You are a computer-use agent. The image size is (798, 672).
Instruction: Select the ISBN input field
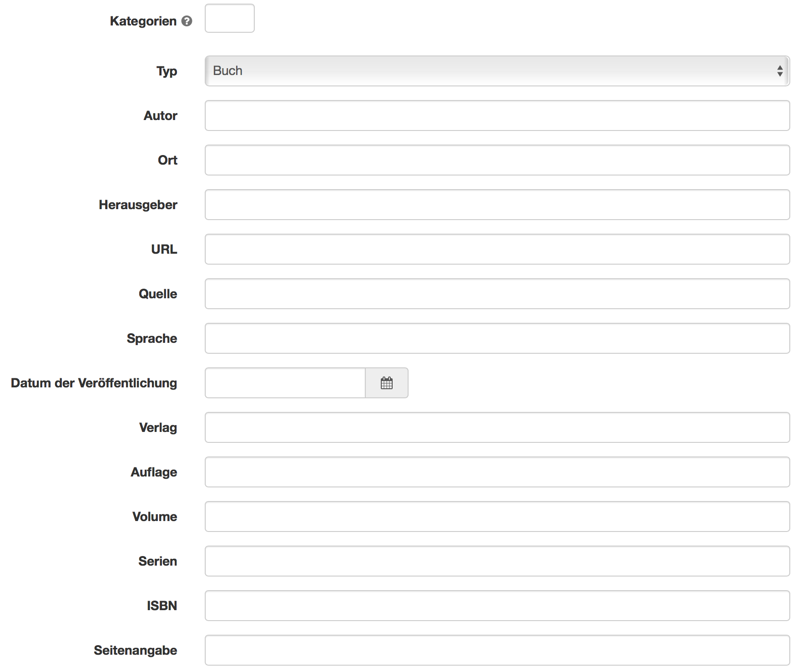(497, 606)
